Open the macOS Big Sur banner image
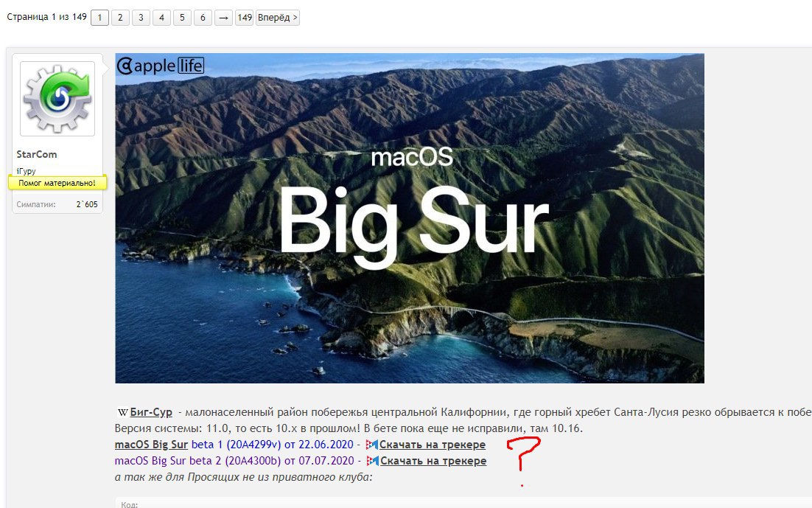Image resolution: width=812 pixels, height=508 pixels. point(410,218)
